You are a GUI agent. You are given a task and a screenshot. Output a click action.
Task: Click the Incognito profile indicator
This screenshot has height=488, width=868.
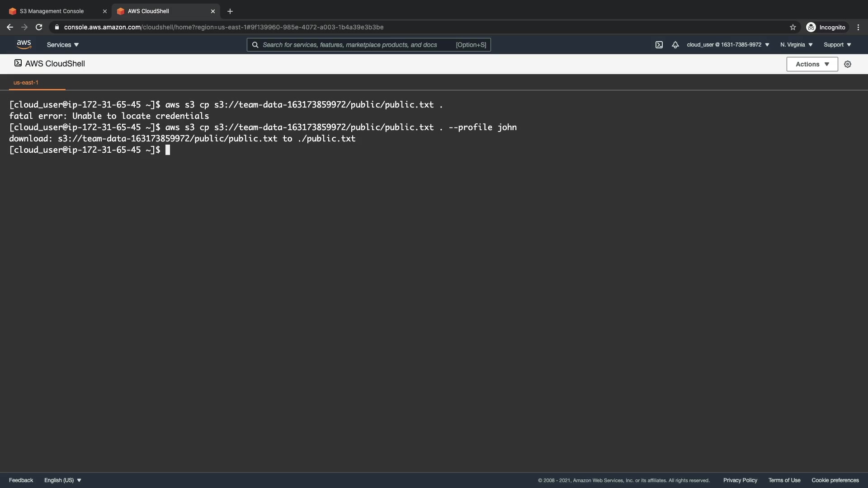click(826, 27)
